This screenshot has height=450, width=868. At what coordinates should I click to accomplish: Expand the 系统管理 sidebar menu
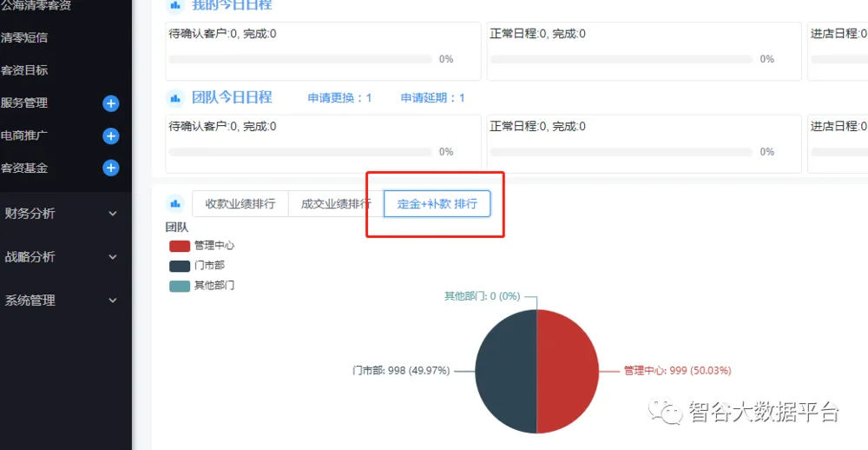61,300
